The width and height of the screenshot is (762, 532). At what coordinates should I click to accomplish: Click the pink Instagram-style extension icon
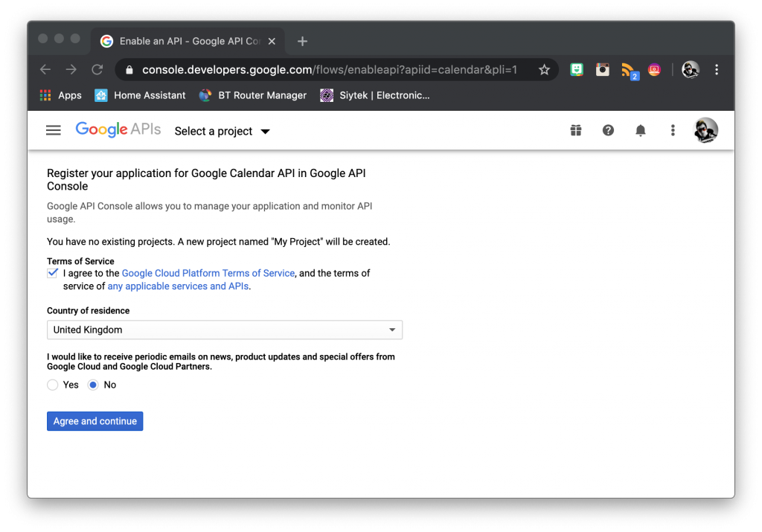click(x=655, y=69)
